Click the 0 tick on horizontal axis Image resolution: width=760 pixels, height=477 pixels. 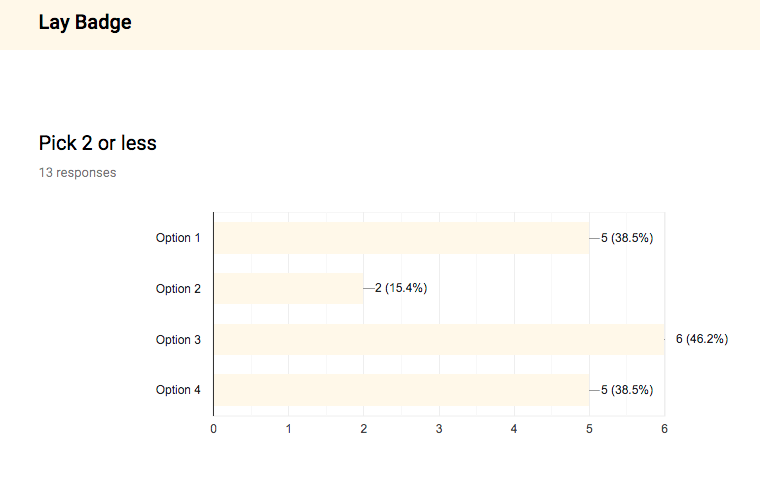point(213,429)
